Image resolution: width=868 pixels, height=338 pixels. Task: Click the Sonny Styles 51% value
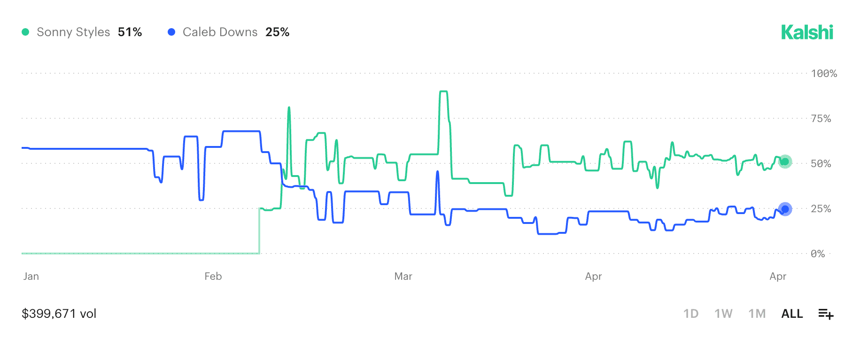(130, 32)
